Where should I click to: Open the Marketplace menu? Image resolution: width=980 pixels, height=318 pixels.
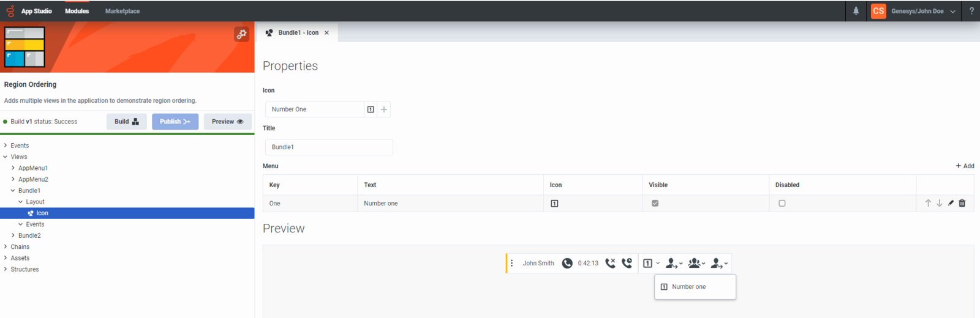point(123,11)
